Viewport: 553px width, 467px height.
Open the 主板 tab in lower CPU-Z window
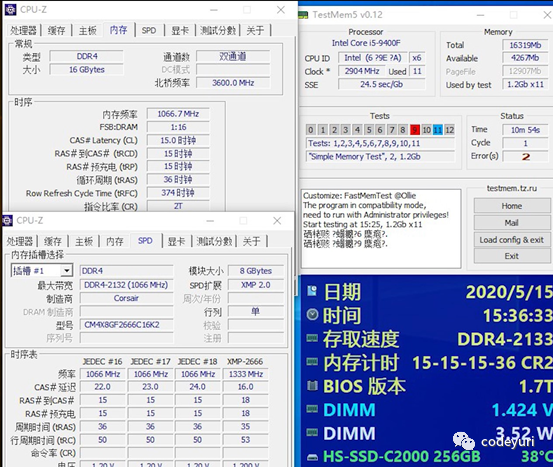(84, 242)
